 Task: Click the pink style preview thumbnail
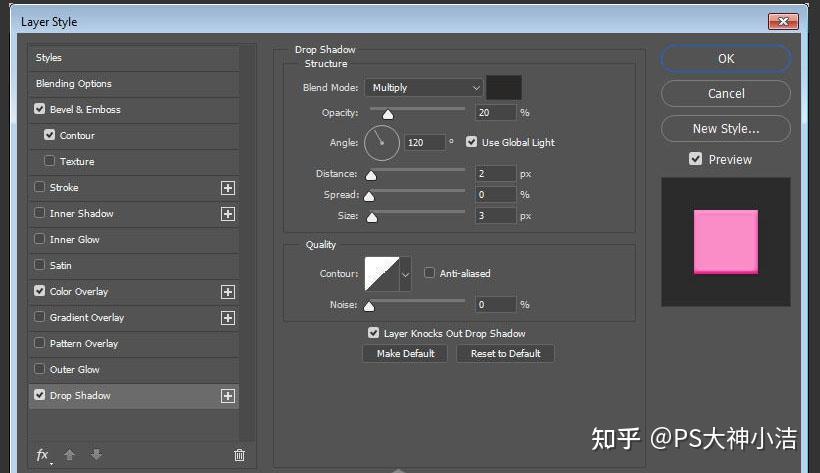pos(725,242)
